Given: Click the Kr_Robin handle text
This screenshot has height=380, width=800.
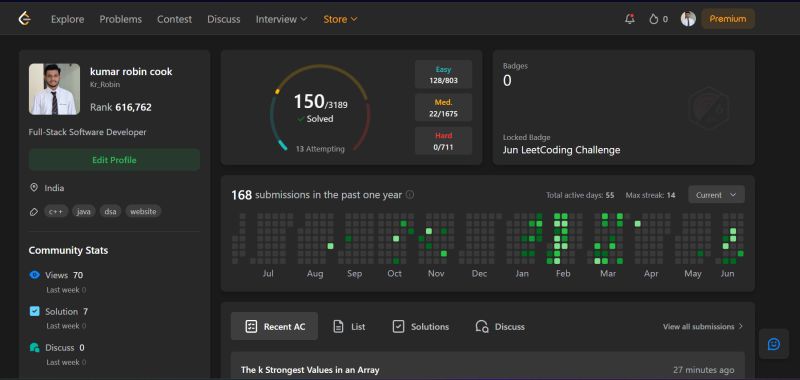Looking at the screenshot, I should click(x=105, y=85).
